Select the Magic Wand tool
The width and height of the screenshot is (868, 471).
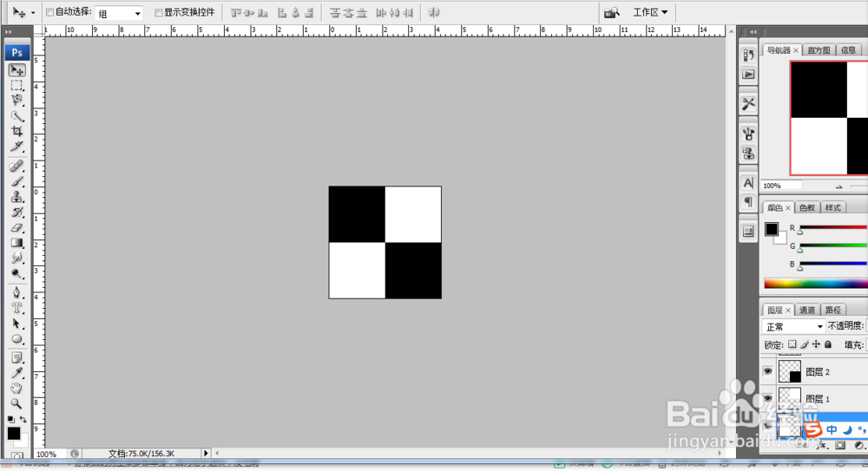[16, 115]
